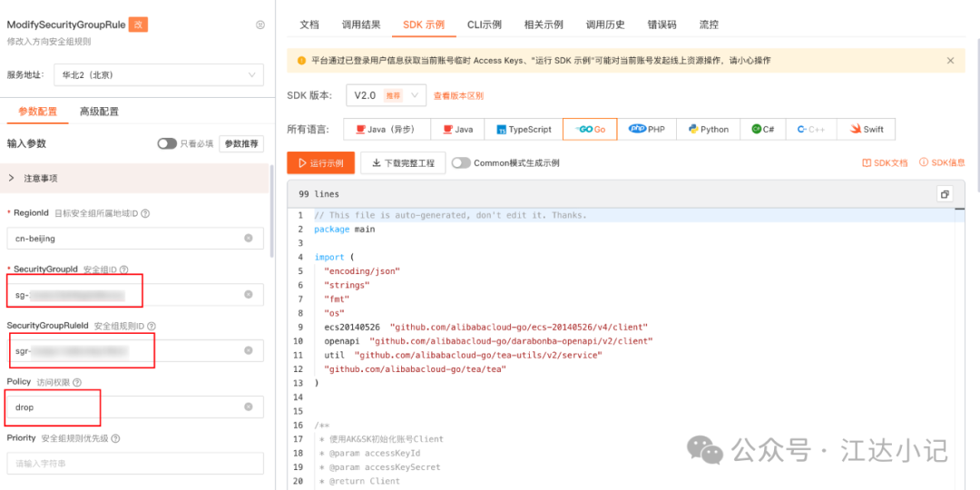Image resolution: width=980 pixels, height=490 pixels.
Task: Click the 99 lines label
Action: 318,194
